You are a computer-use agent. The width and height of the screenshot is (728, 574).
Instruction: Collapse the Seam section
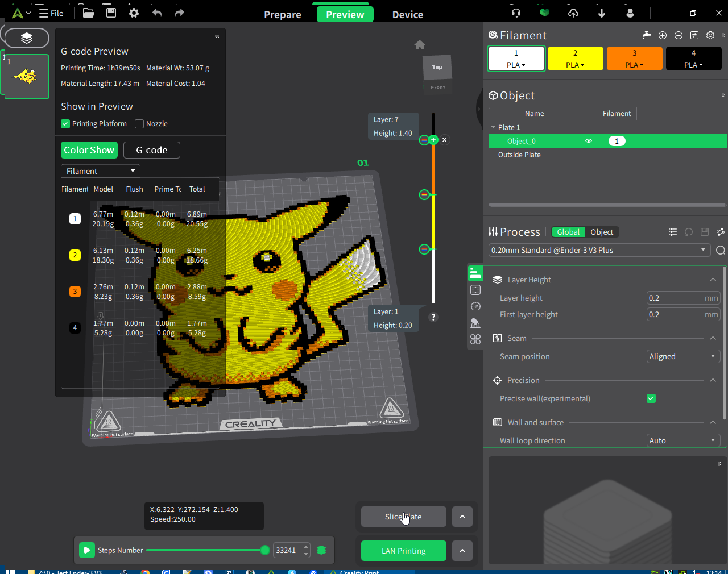pyautogui.click(x=713, y=338)
